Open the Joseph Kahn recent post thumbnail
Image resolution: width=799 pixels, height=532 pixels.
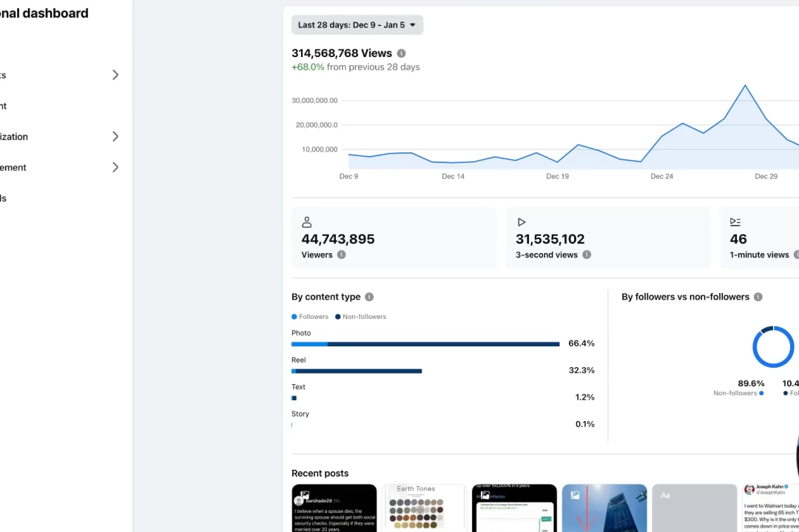(770, 508)
